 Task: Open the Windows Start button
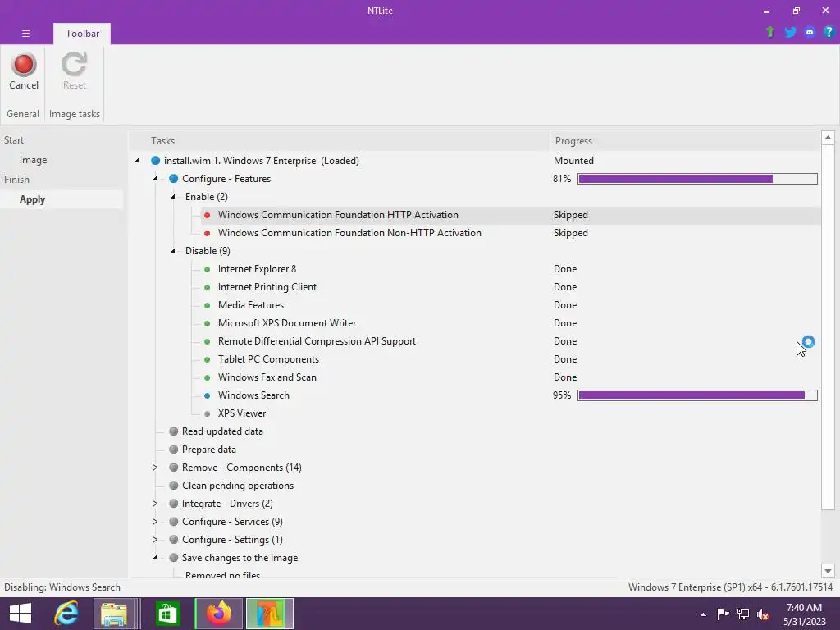point(21,614)
